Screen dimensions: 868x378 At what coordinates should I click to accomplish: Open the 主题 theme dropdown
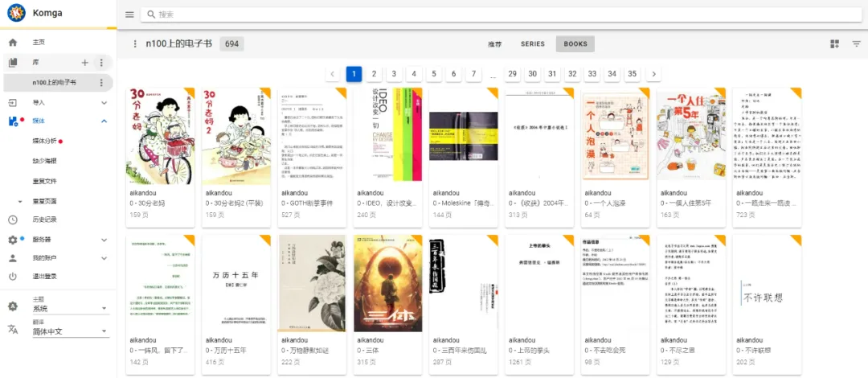point(69,309)
